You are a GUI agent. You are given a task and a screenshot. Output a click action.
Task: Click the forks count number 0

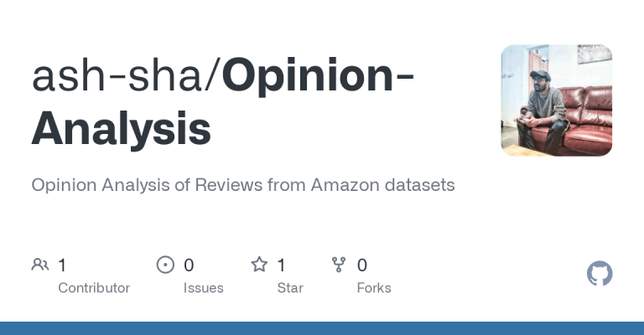pyautogui.click(x=362, y=265)
